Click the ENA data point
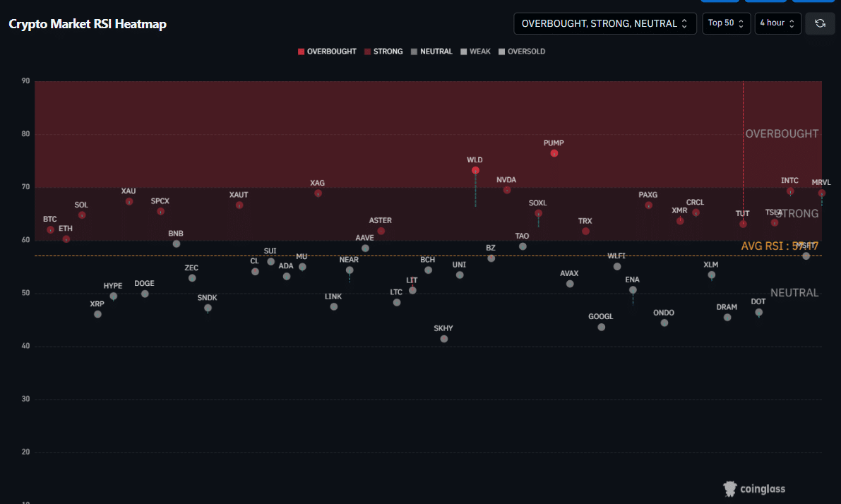The image size is (841, 504). click(633, 290)
